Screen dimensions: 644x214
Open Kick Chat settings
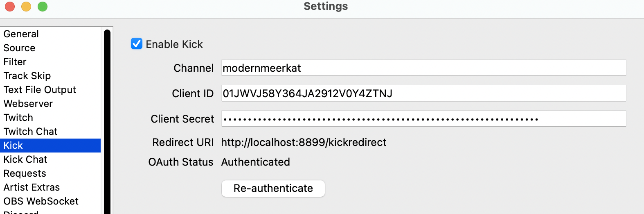(25, 159)
